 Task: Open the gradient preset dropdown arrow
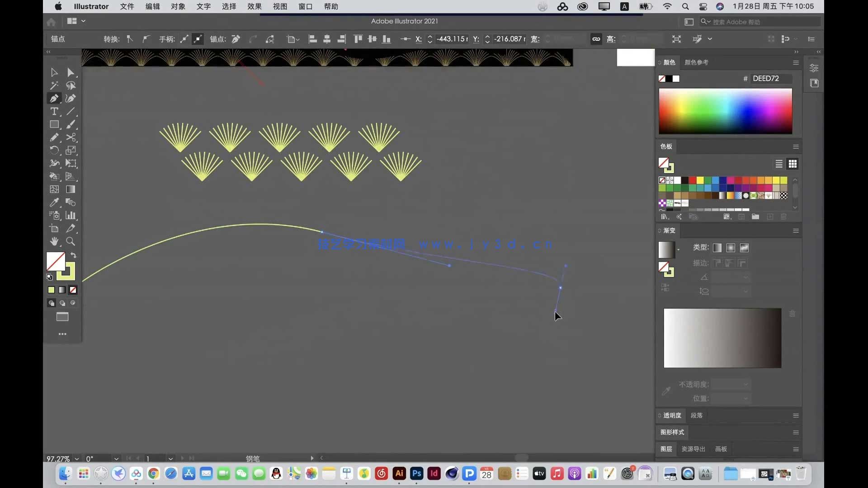tap(679, 249)
